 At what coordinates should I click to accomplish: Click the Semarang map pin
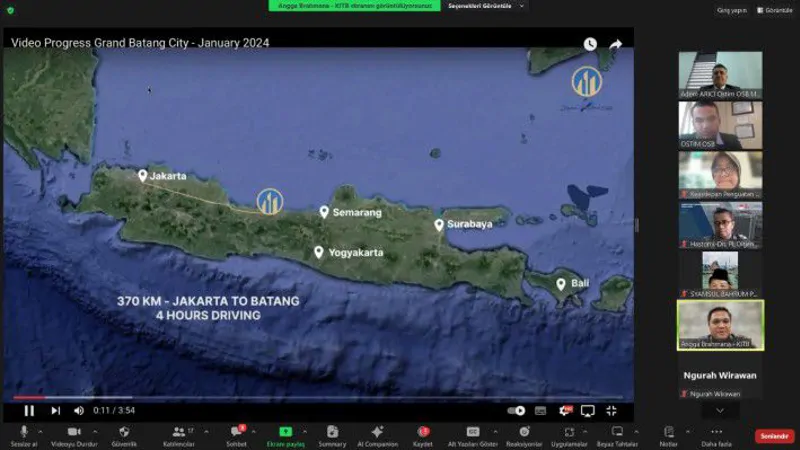click(x=324, y=212)
